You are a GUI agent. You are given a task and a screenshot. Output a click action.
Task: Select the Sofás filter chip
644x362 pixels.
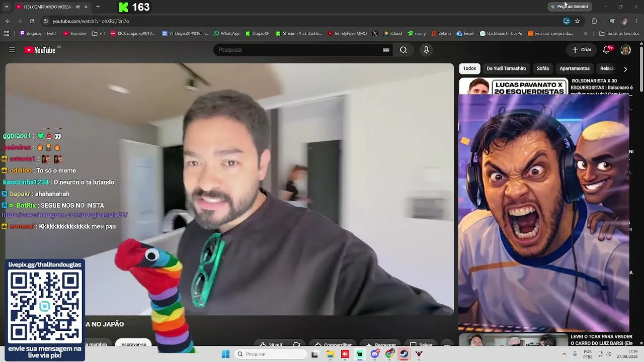pyautogui.click(x=542, y=68)
